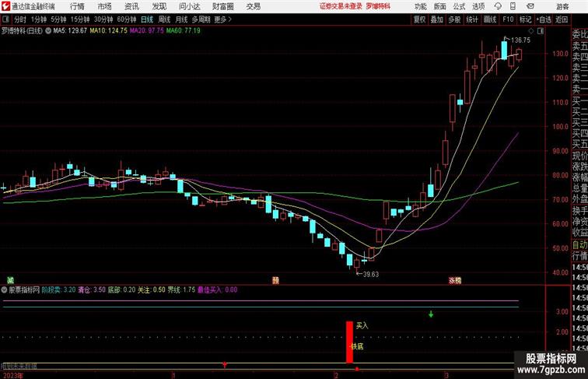Click the MA20: 97.75 value
Image resolution: width=588 pixels, height=379 pixels.
147,31
